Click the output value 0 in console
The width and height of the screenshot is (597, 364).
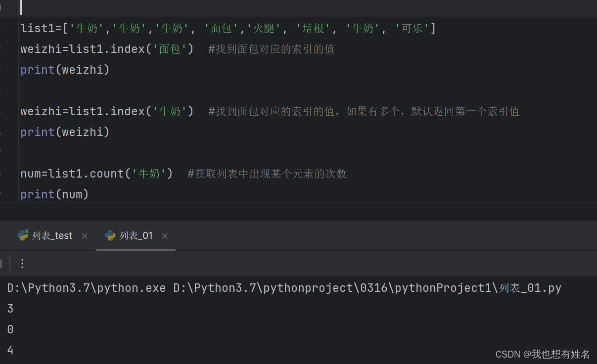[9, 329]
